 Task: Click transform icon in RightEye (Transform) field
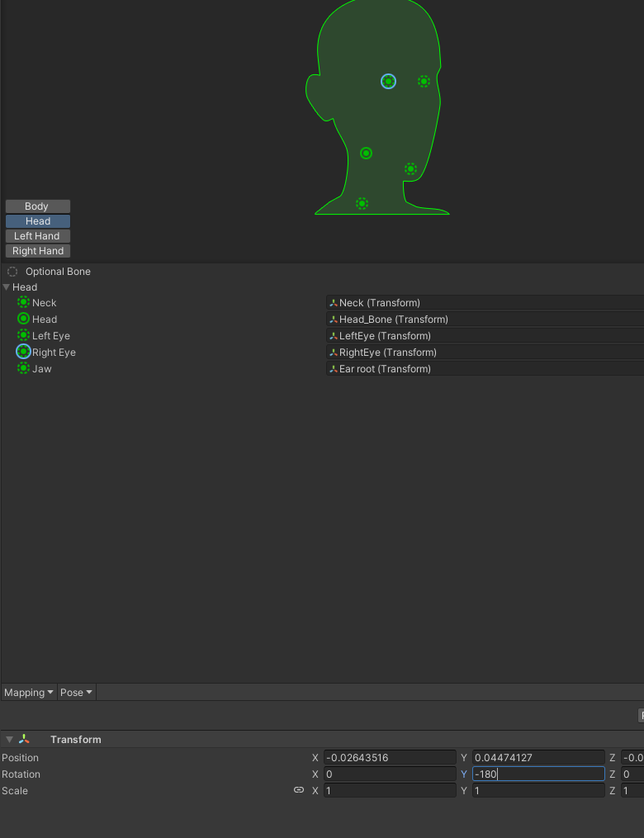334,353
